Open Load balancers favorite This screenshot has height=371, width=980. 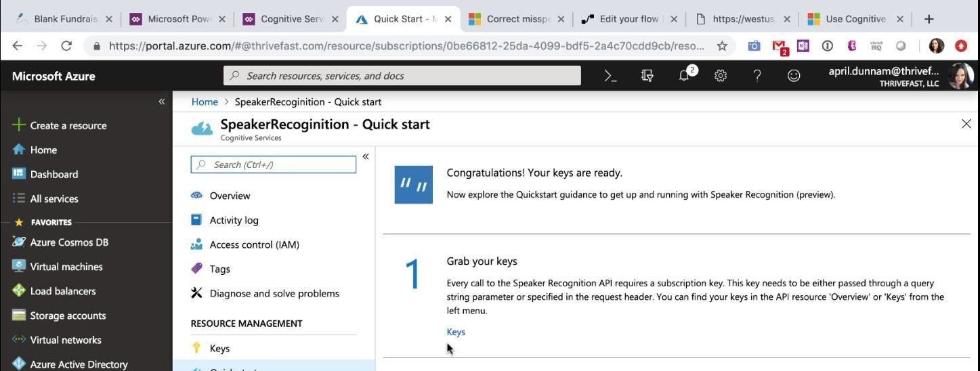click(54, 291)
